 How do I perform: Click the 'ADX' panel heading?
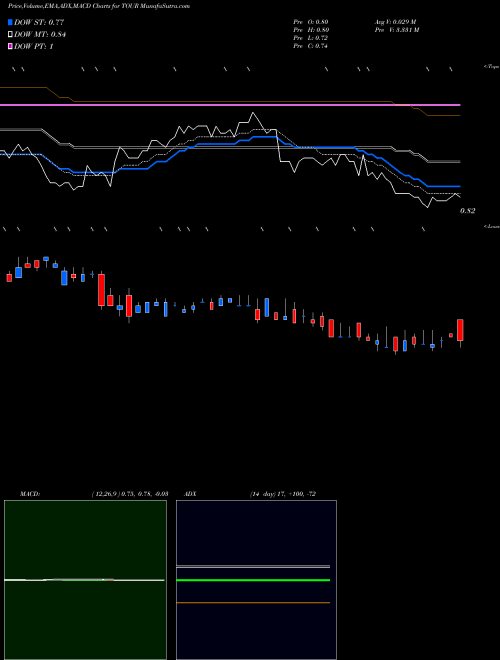(190, 494)
